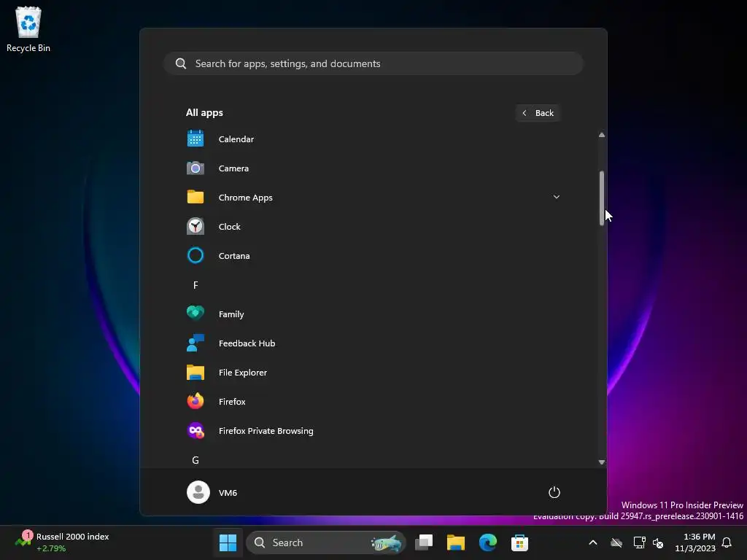Click the VM6 user avatar
This screenshot has width=747, height=560.
click(x=198, y=492)
